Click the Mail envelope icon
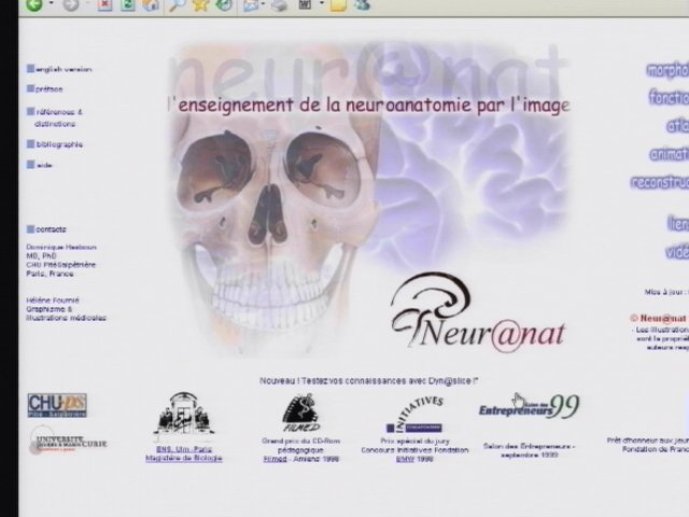Image resolution: width=689 pixels, height=517 pixels. click(x=251, y=4)
